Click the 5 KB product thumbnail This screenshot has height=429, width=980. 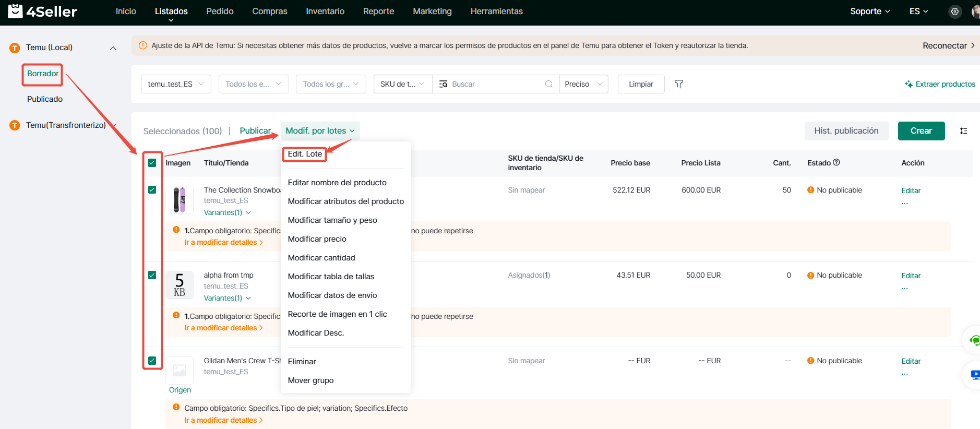(180, 285)
